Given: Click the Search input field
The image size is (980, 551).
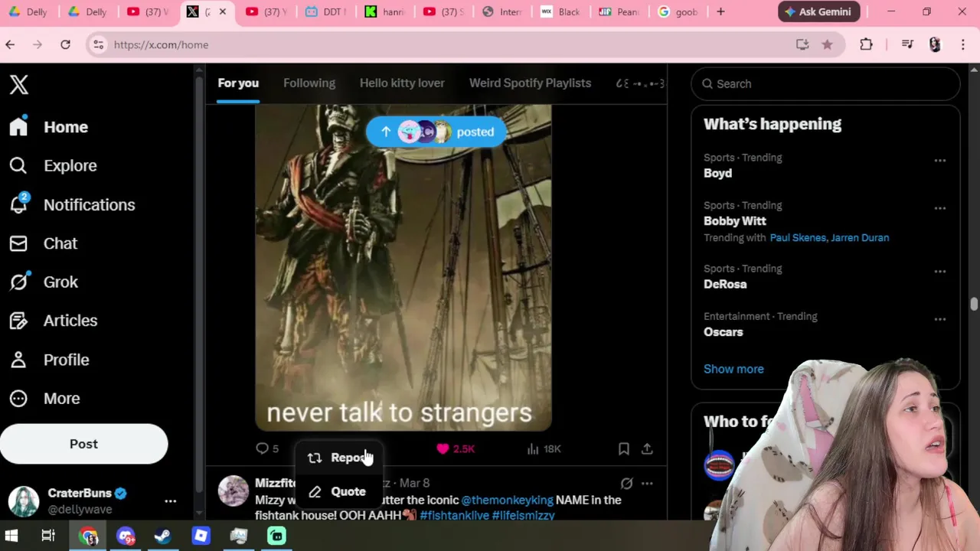Looking at the screenshot, I should point(825,83).
